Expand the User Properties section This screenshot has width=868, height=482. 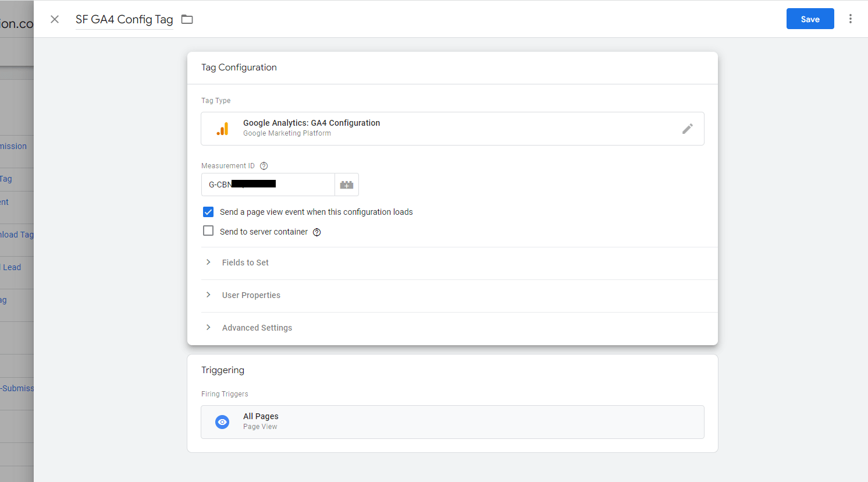(251, 295)
